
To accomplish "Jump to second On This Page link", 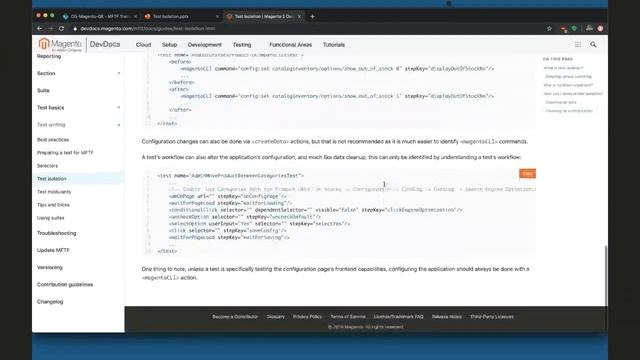I will [x=568, y=76].
